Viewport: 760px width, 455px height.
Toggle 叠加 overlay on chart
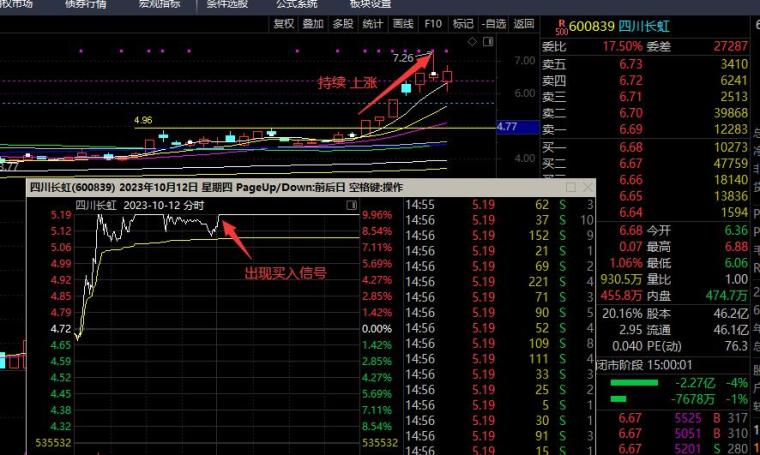tap(313, 23)
